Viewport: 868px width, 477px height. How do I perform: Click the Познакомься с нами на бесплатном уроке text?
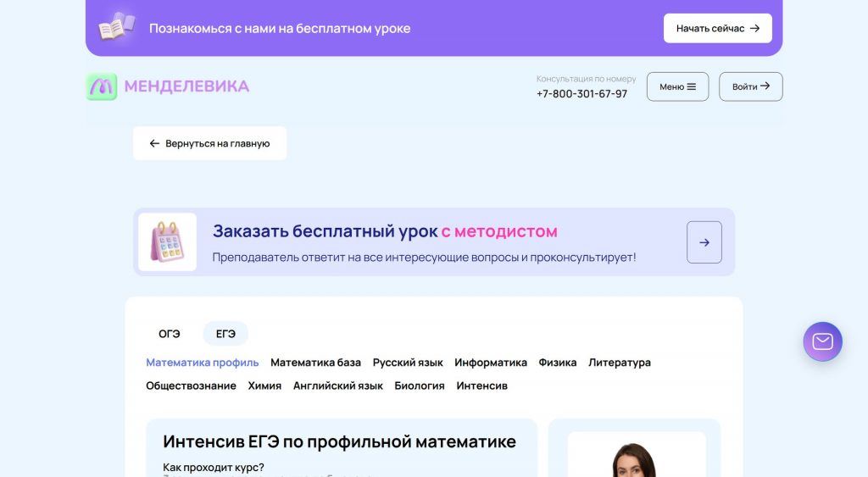[x=280, y=28]
